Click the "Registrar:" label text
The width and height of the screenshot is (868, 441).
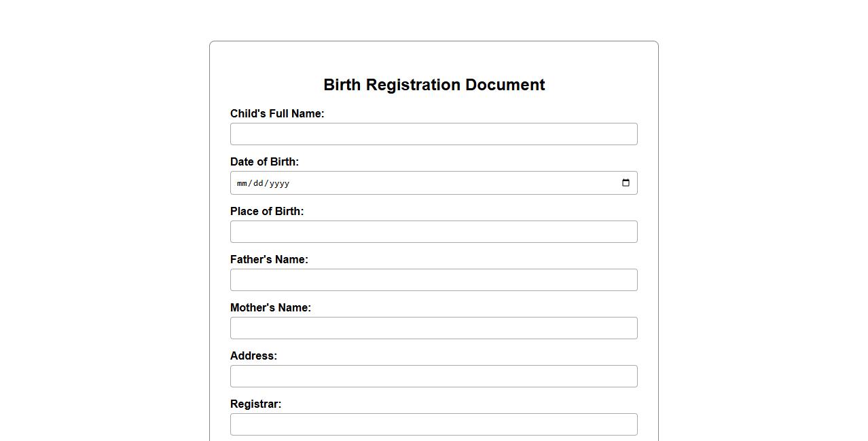(255, 404)
